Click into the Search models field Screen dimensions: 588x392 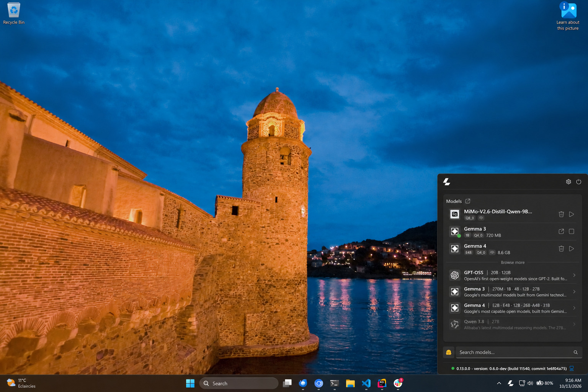pos(519,352)
